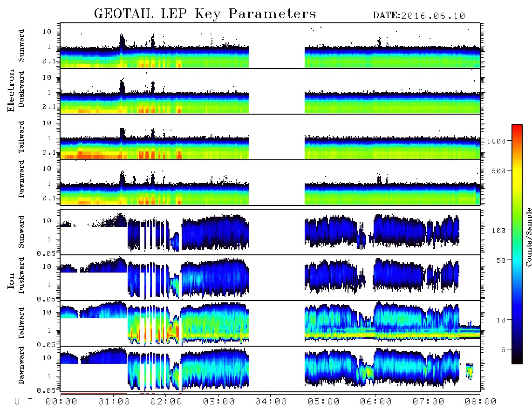Click the 0.05 tick of Ion Dawnward panel

pyautogui.click(x=46, y=390)
